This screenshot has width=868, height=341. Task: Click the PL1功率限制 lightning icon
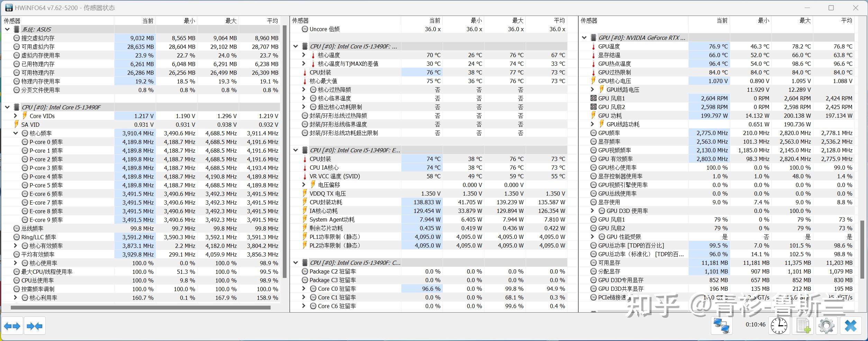tap(305, 237)
